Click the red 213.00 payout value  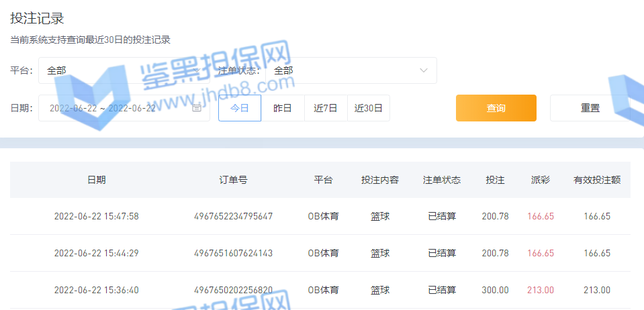(x=541, y=290)
